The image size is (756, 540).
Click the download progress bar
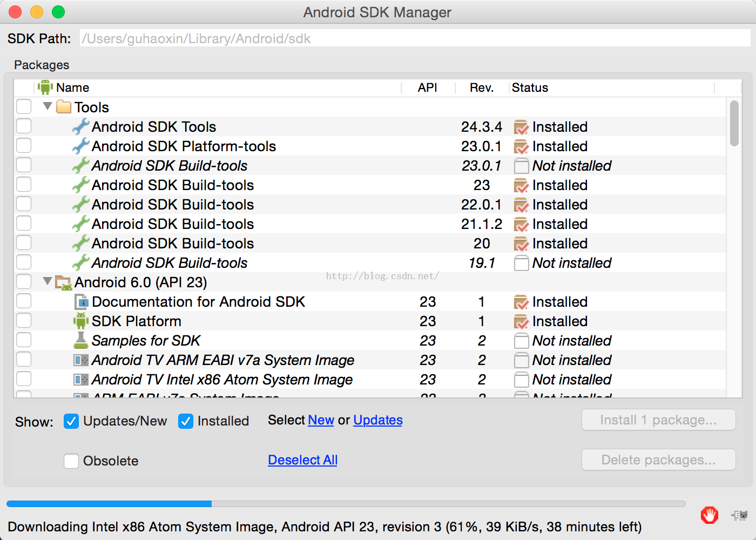[x=346, y=504]
